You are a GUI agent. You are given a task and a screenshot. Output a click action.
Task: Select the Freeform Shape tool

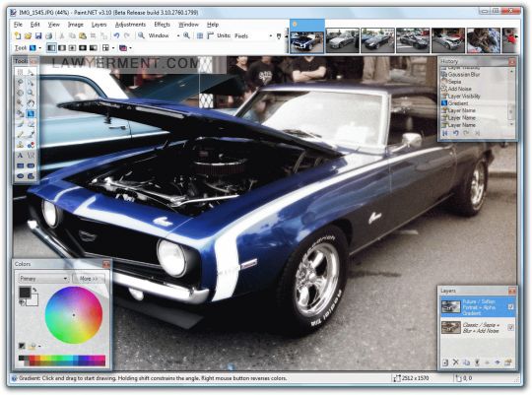tap(31, 176)
